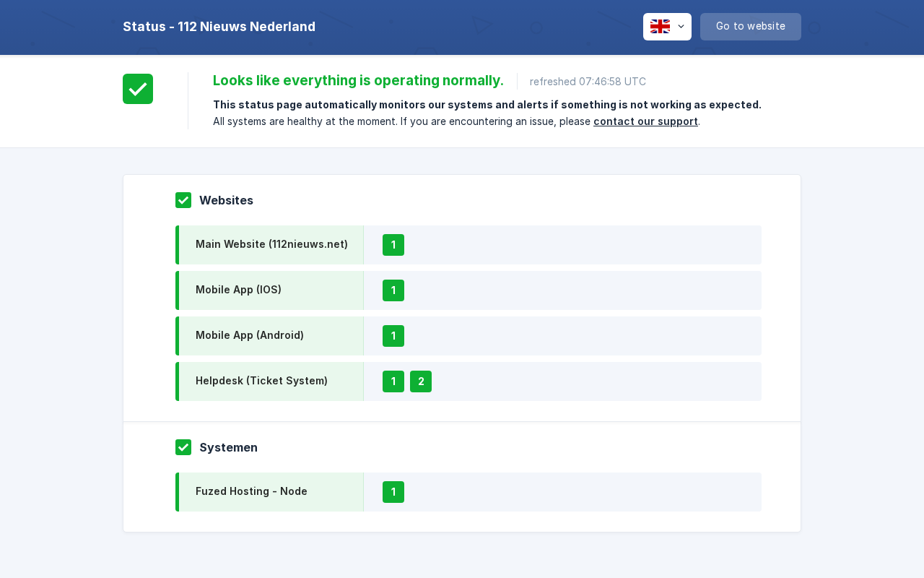924x578 pixels.
Task: Select monitor 1 of Fuzed Hosting - Node
Action: [393, 492]
